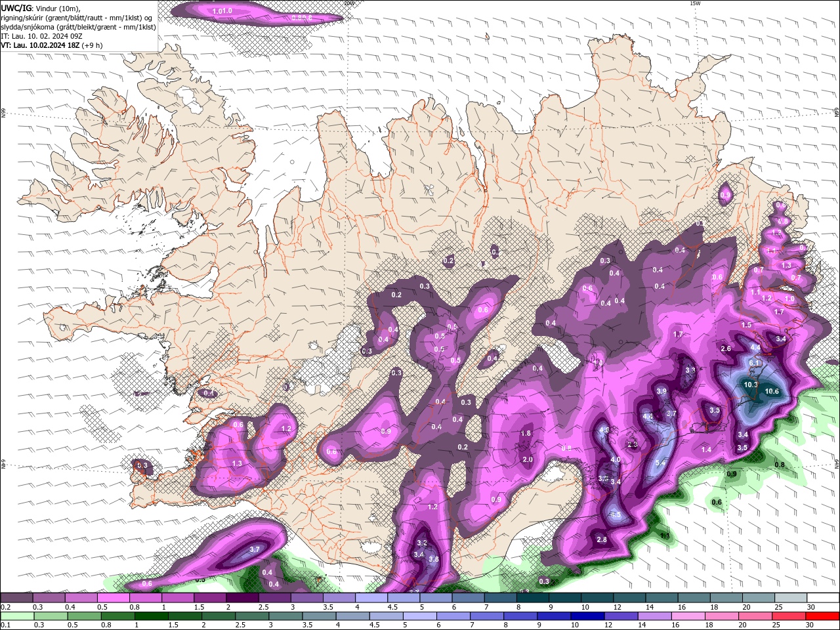Click the 5.5 value label on the map
This screenshot has width=840, height=630.
tap(616, 515)
